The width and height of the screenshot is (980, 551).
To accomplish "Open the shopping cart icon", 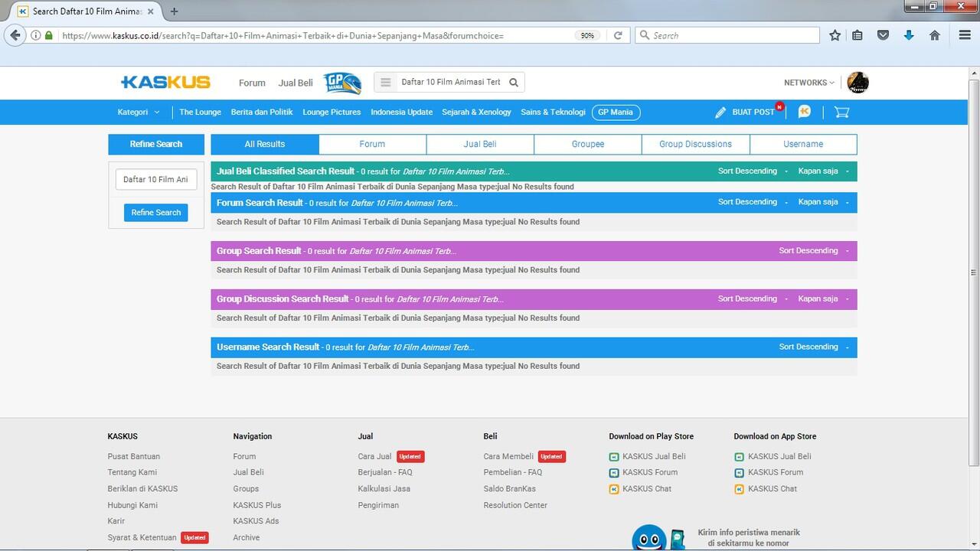I will pyautogui.click(x=841, y=112).
